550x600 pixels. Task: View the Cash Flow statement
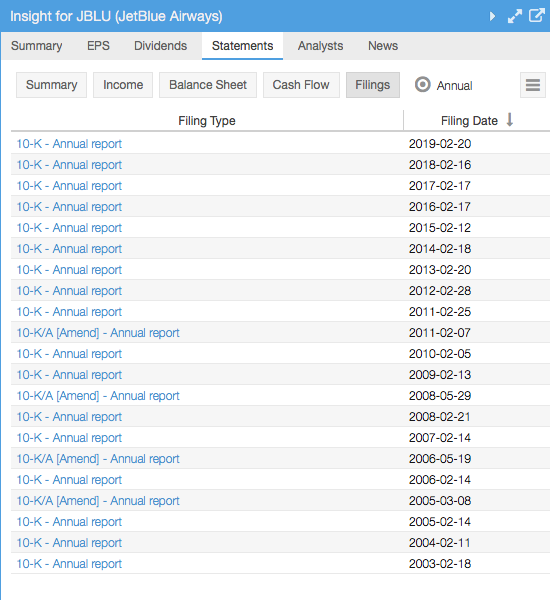click(x=301, y=85)
